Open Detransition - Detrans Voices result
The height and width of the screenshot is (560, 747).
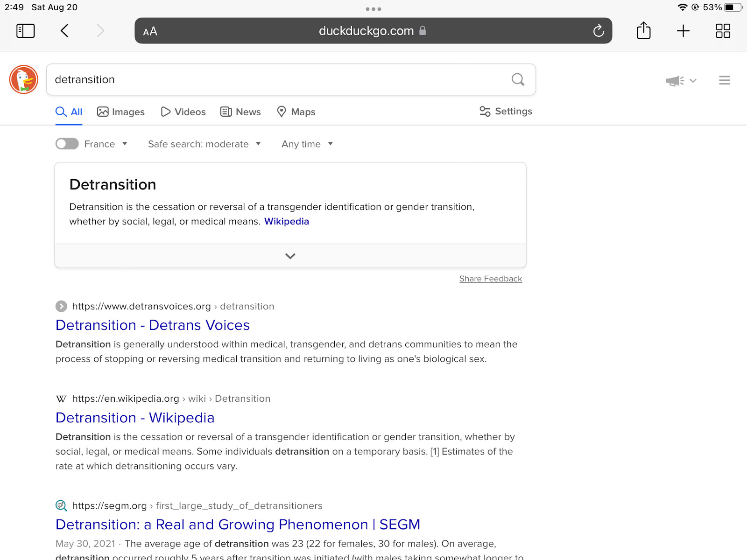click(x=153, y=325)
